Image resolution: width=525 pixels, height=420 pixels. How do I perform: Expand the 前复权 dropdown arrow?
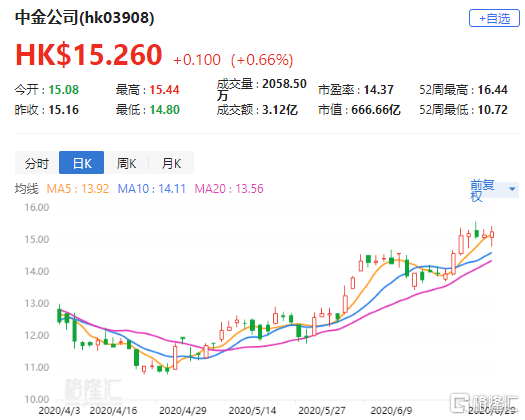click(x=512, y=189)
